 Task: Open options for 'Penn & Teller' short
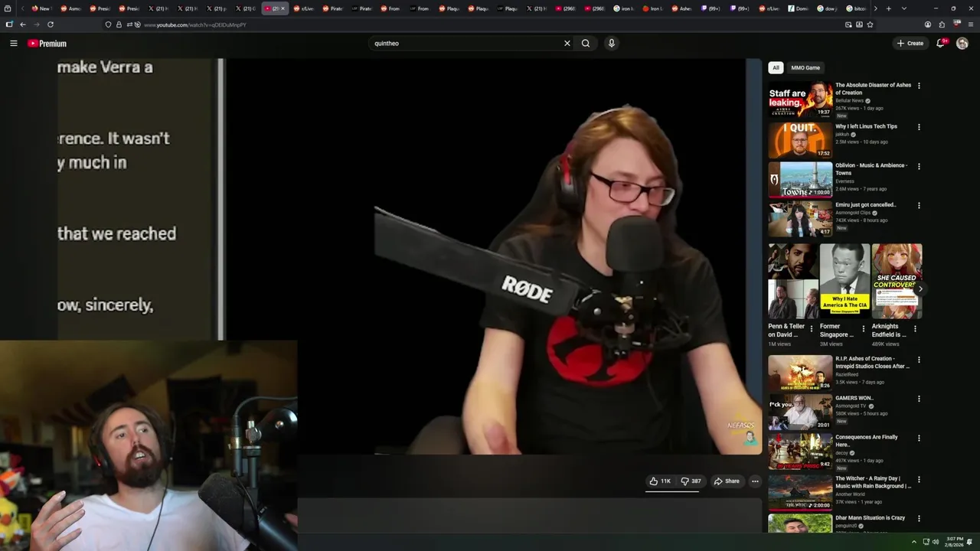tap(812, 329)
